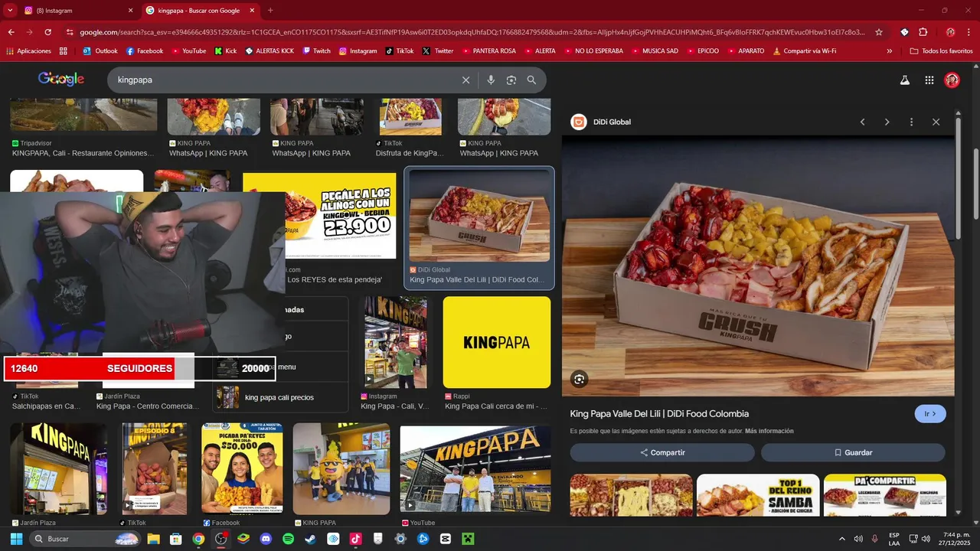
Task: Expand the tab search dropdown arrow
Action: (x=10, y=11)
